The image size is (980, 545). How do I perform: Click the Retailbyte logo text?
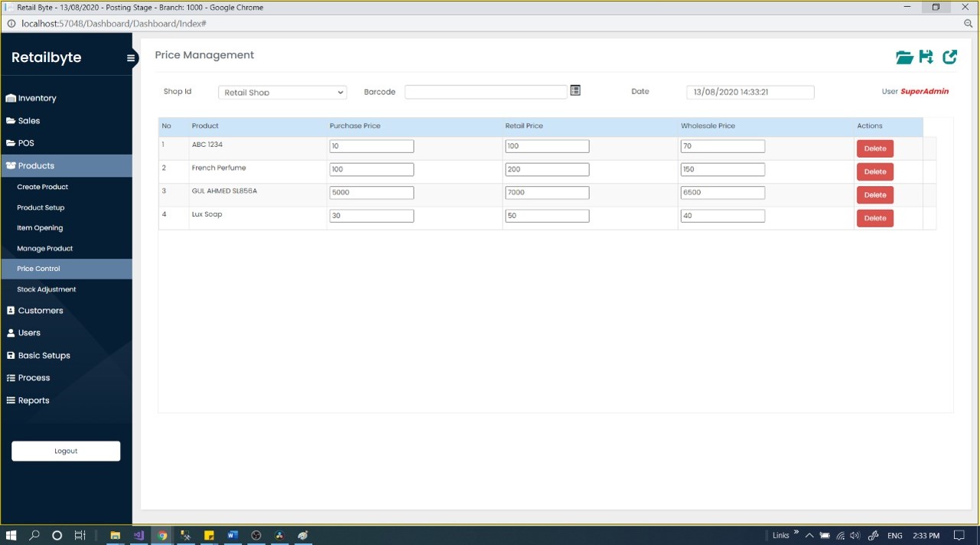click(47, 57)
